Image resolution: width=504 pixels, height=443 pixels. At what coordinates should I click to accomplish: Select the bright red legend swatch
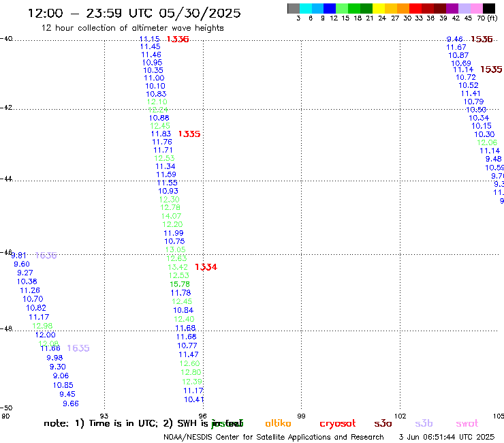(x=415, y=8)
